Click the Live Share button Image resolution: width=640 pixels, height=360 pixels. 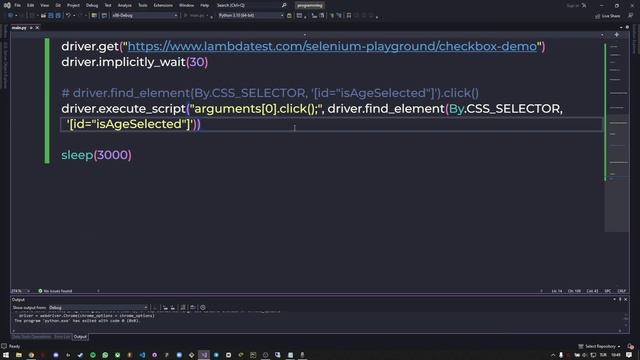(x=607, y=16)
